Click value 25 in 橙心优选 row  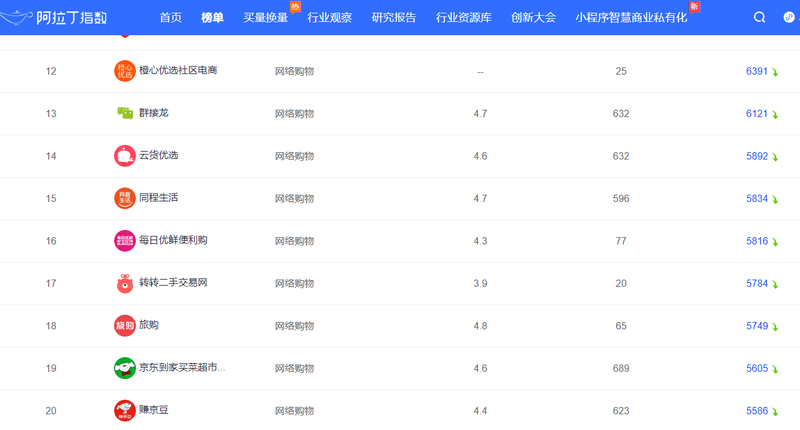tap(621, 71)
